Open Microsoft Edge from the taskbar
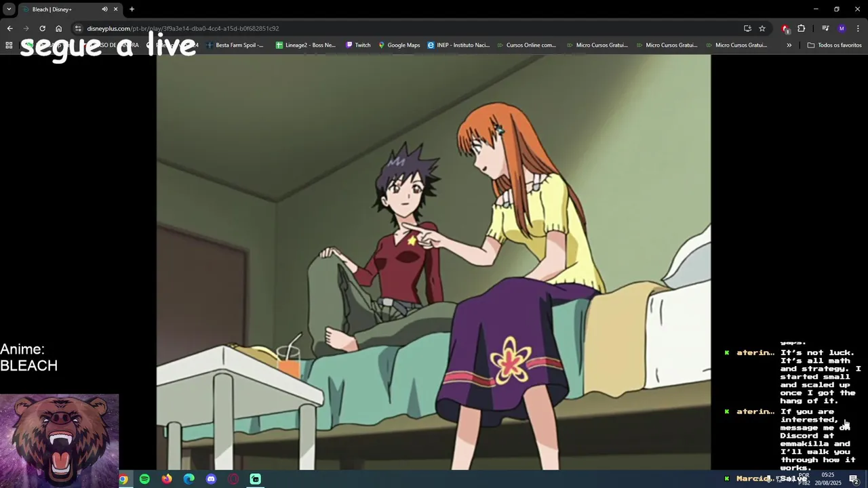Viewport: 868px width, 488px height. [x=189, y=479]
